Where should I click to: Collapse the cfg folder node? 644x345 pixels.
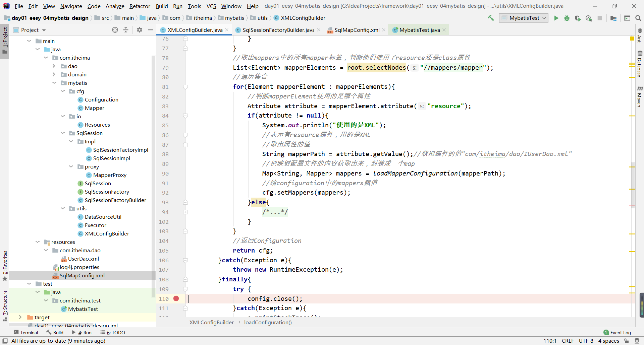pos(63,91)
